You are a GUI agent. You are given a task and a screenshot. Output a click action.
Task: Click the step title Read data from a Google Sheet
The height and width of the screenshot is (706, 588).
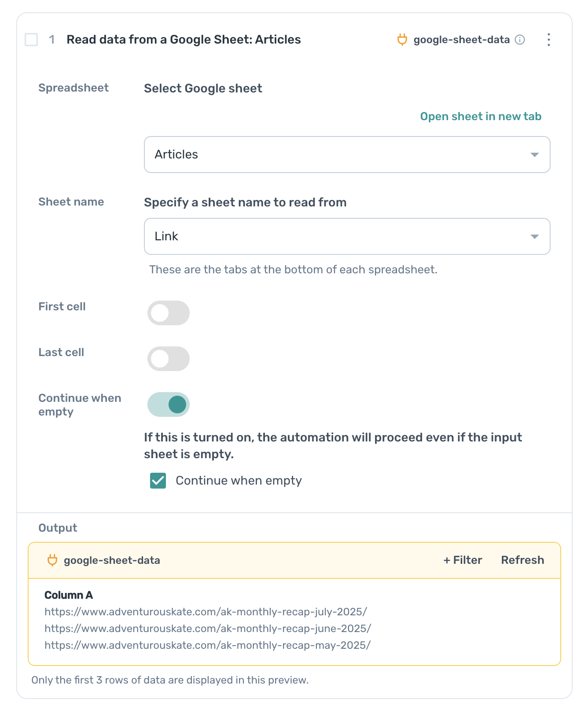pyautogui.click(x=184, y=40)
